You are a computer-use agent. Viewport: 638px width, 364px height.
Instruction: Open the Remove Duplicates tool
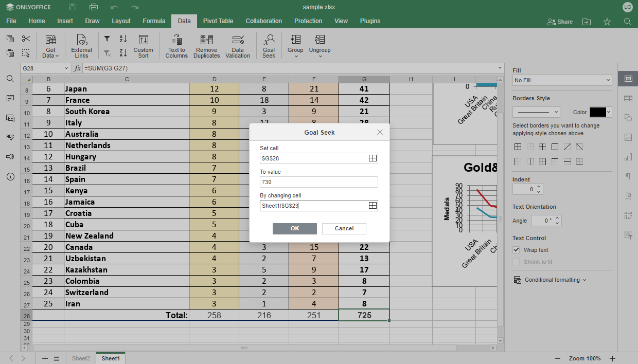[x=206, y=45]
